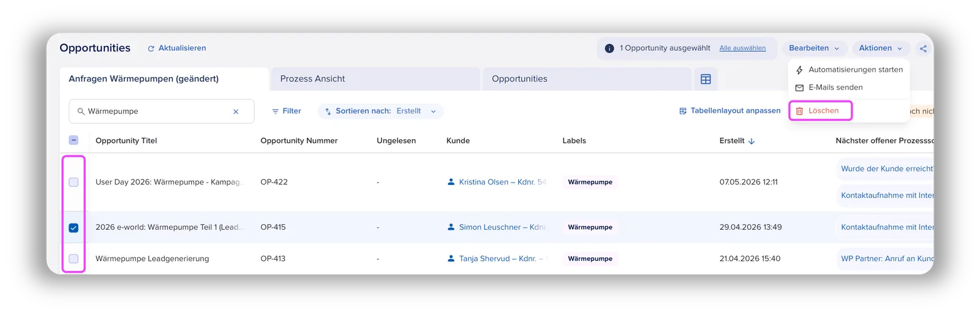Click the refresh icon beside Aktualisieren
This screenshot has width=980, height=315.
151,48
